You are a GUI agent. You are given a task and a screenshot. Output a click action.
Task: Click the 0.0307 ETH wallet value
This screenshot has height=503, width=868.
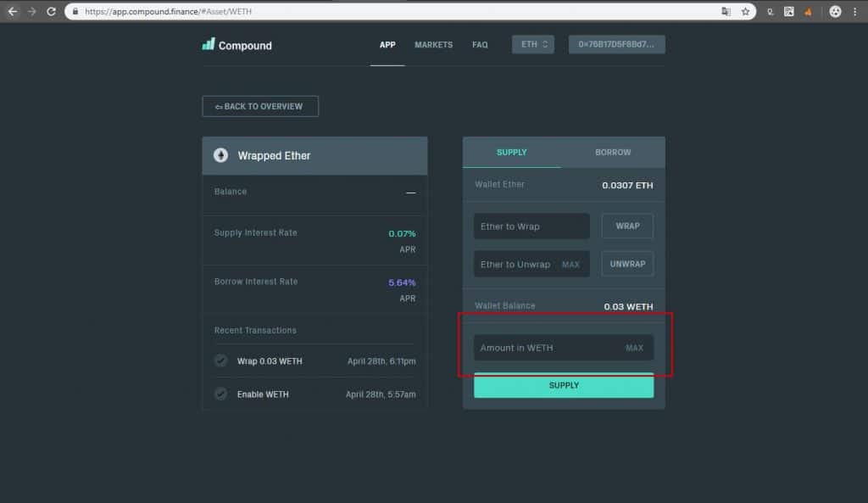627,185
